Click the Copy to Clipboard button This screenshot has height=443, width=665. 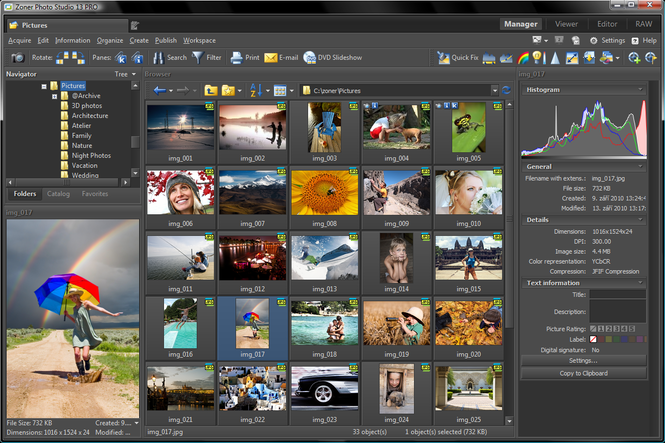tap(583, 373)
